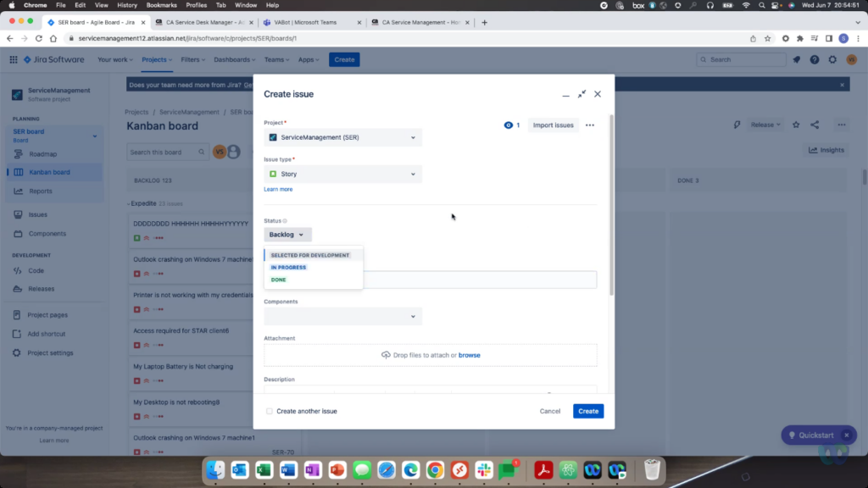The width and height of the screenshot is (868, 488).
Task: Star the Kanban board
Action: pos(796,125)
